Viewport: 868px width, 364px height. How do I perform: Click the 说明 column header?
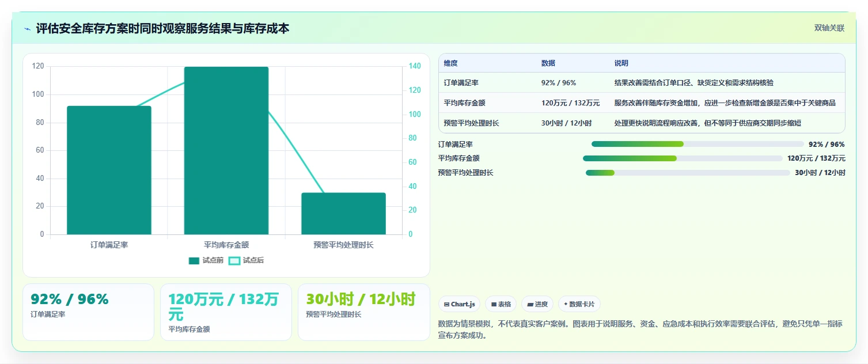[621, 63]
